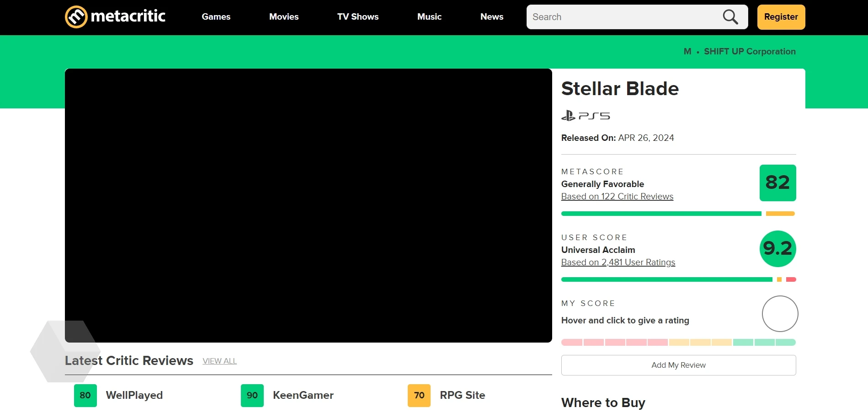Open Based on 2,481 User Ratings link

click(x=618, y=262)
